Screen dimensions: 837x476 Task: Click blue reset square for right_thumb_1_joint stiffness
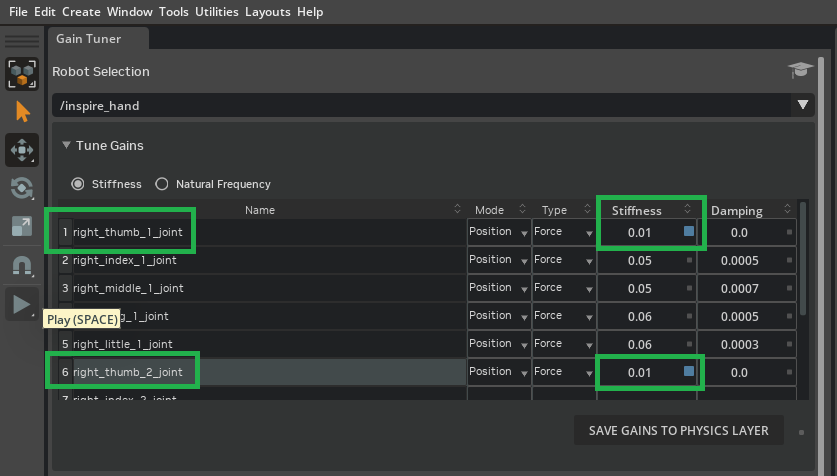pos(689,232)
